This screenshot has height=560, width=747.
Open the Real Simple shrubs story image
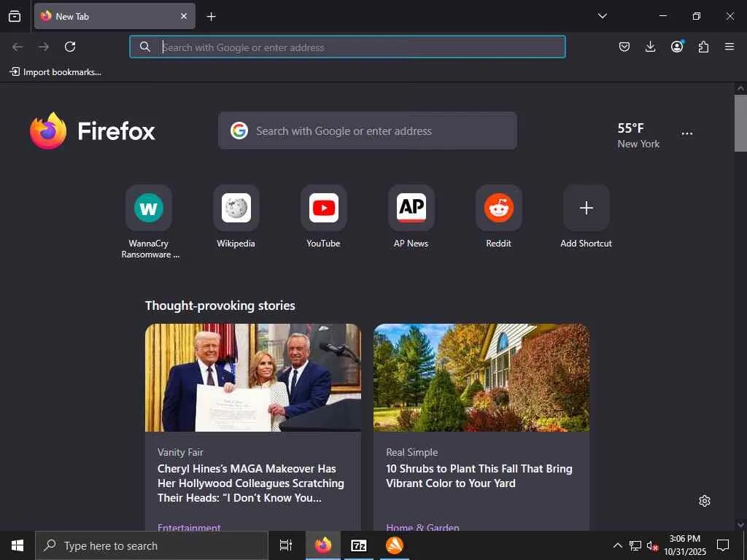(x=481, y=378)
